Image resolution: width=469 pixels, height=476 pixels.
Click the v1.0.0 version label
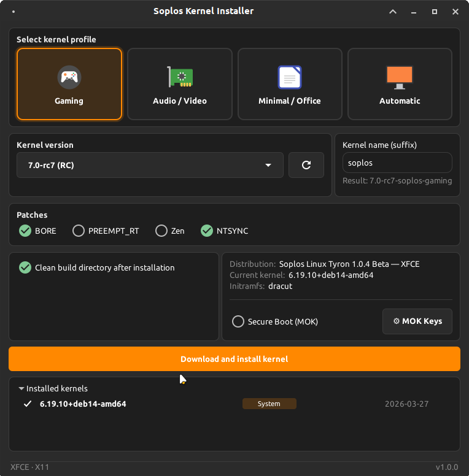447,467
